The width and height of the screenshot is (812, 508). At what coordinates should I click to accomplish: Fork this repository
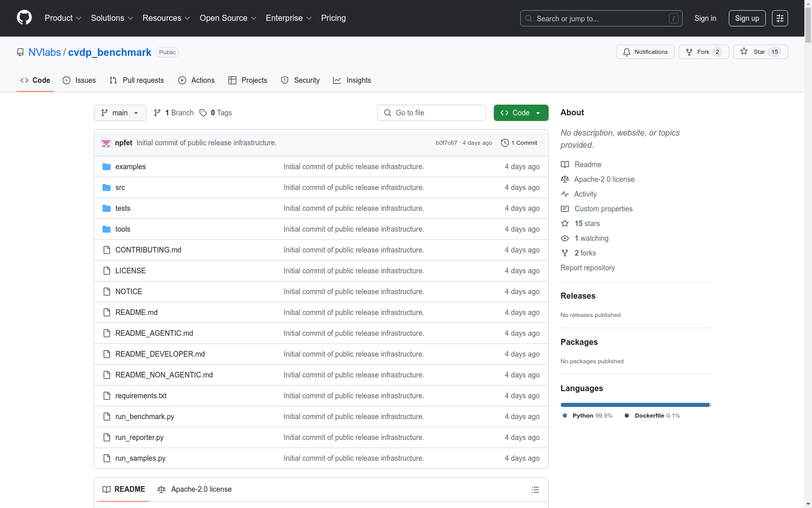(703, 52)
